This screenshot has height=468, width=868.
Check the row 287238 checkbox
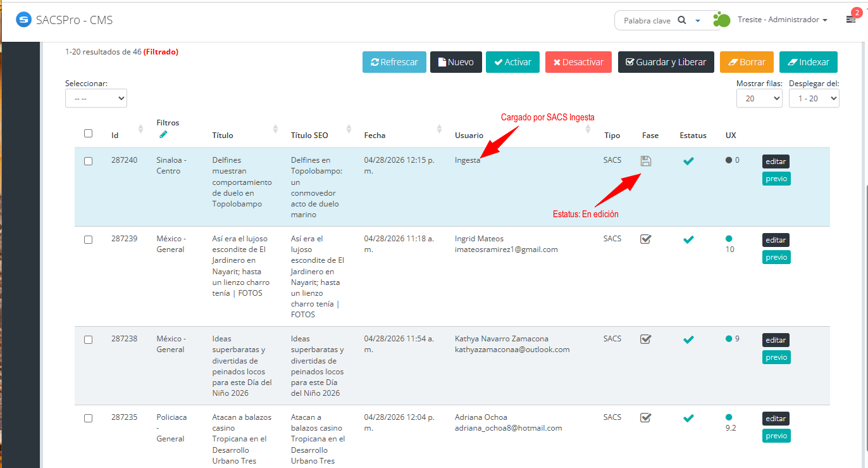(x=89, y=339)
